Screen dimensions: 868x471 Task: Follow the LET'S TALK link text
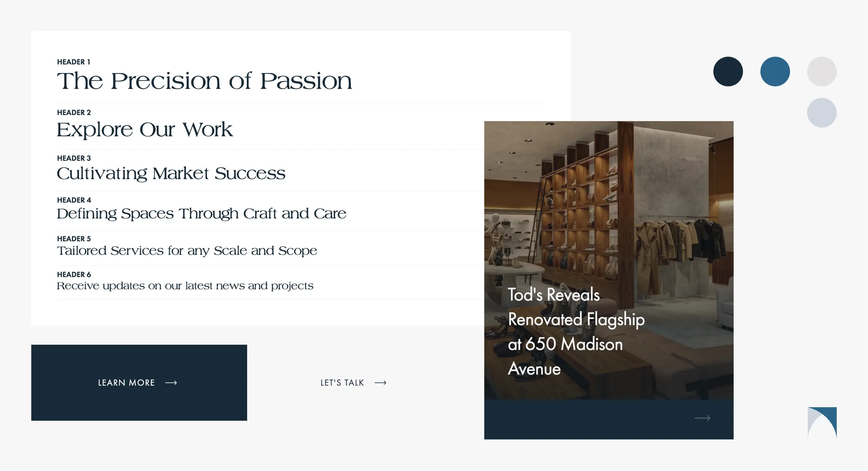click(342, 382)
